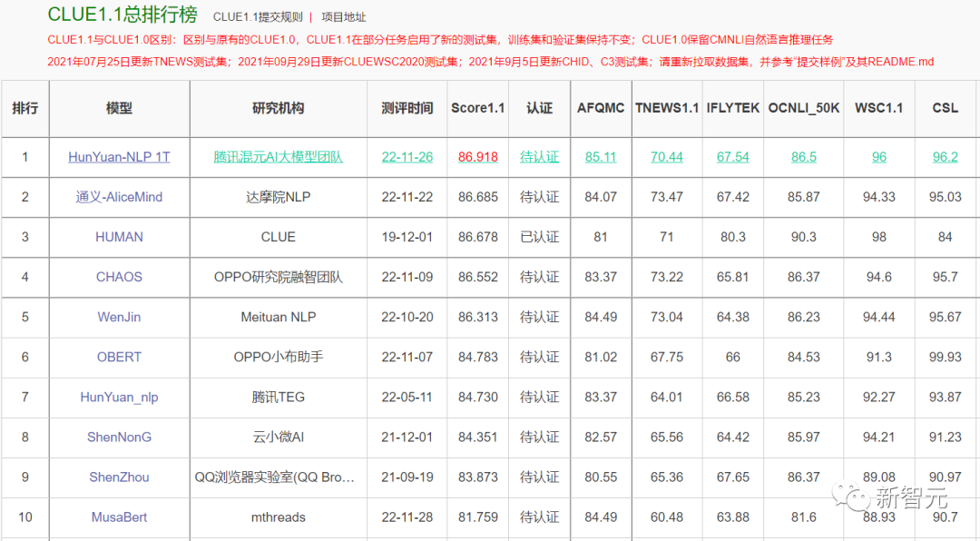Click the 86.5 OCNLI_50K score link
The width and height of the screenshot is (980, 541).
click(803, 157)
